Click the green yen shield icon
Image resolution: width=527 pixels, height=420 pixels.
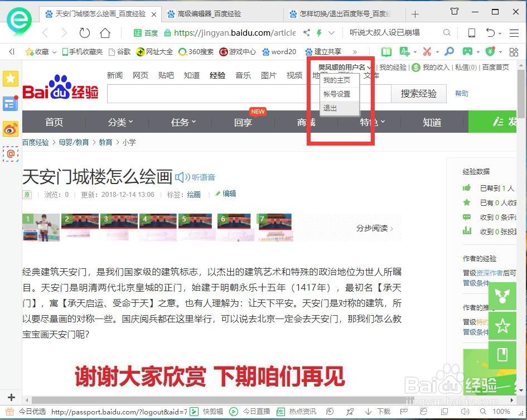point(491,51)
